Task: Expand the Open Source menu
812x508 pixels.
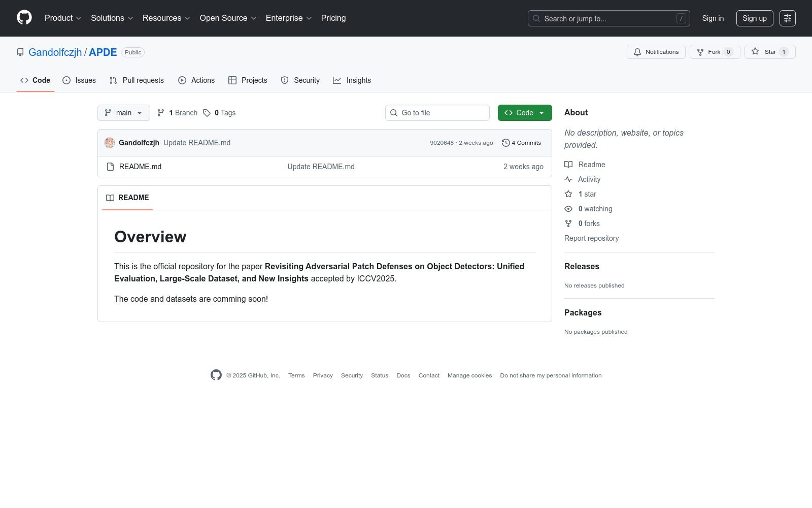Action: pyautogui.click(x=228, y=18)
